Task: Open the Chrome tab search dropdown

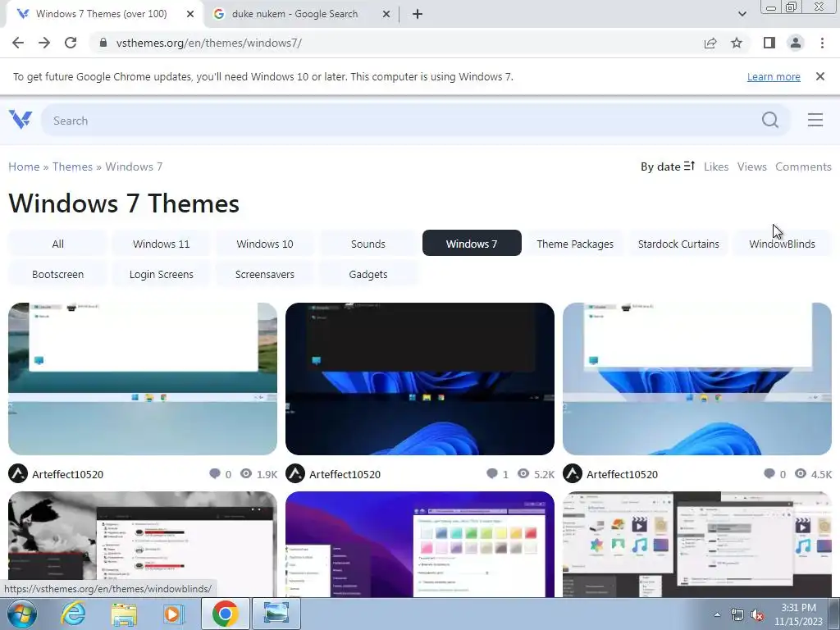Action: coord(742,14)
